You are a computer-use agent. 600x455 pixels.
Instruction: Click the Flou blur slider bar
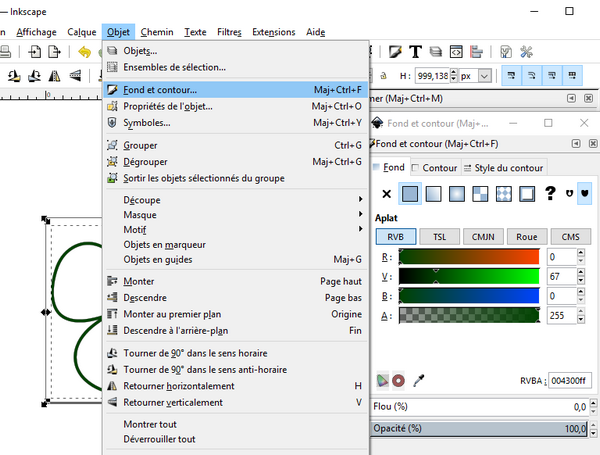pyautogui.click(x=479, y=407)
